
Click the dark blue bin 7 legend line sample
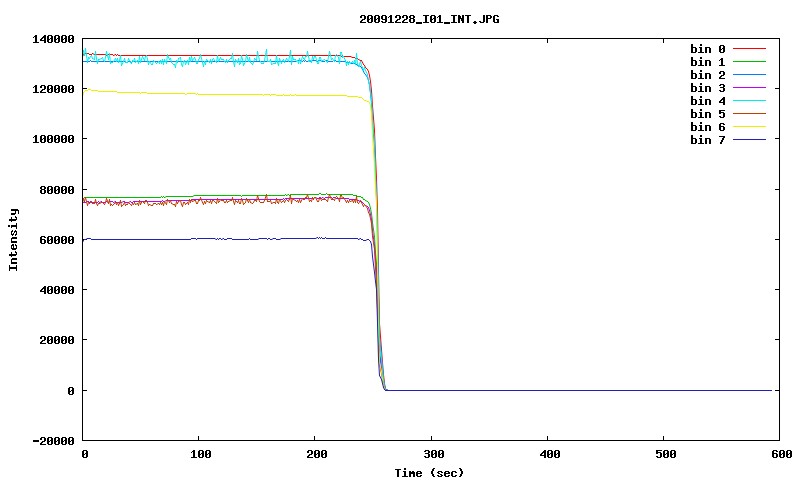point(749,140)
